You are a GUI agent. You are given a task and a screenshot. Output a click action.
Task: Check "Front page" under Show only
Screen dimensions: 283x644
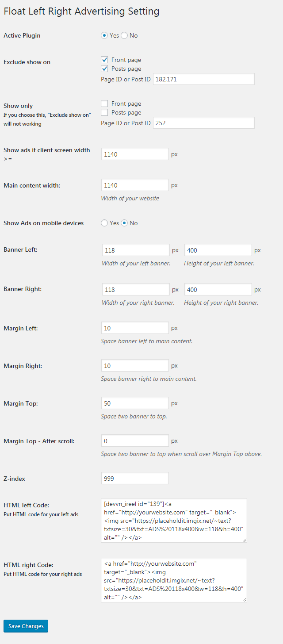point(104,103)
